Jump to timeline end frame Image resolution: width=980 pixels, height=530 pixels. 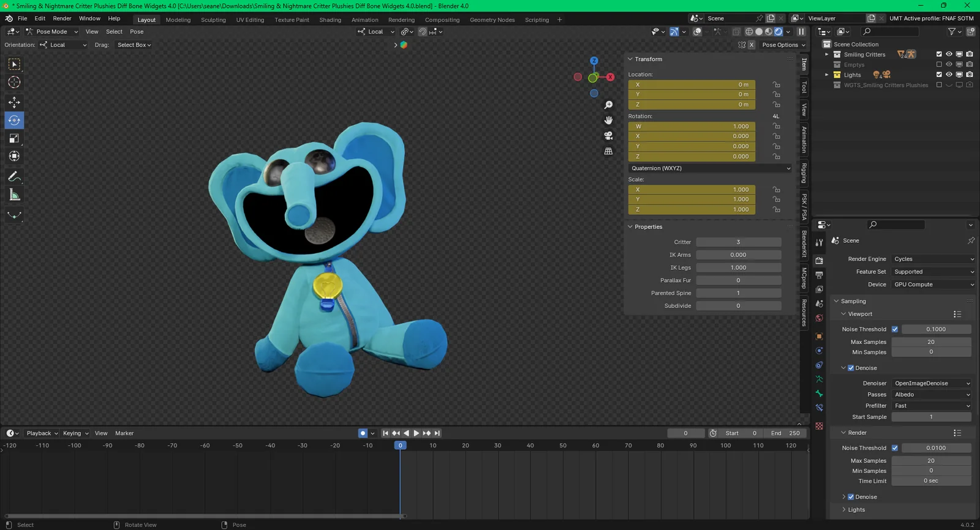pyautogui.click(x=437, y=433)
